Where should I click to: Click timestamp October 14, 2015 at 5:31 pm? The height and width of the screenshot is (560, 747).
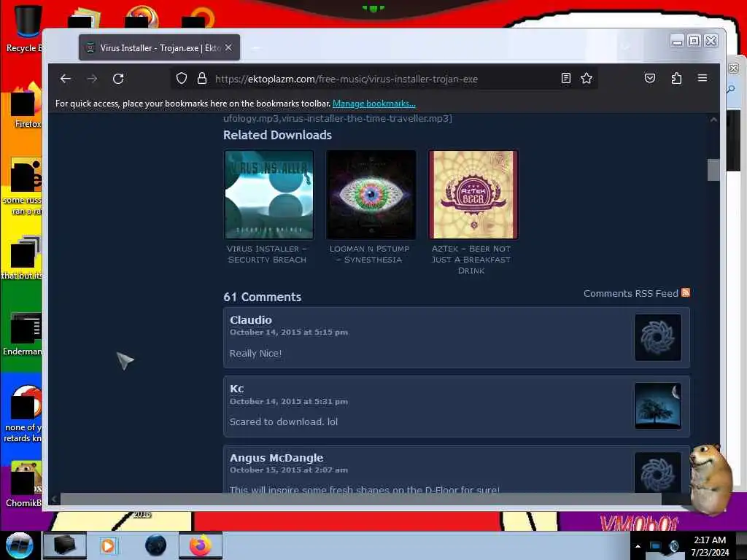point(289,401)
